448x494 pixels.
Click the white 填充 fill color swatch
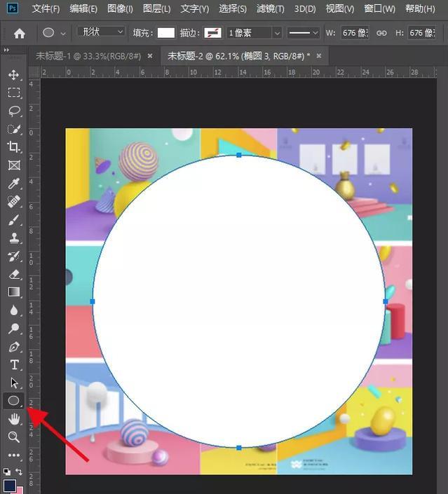click(x=166, y=33)
